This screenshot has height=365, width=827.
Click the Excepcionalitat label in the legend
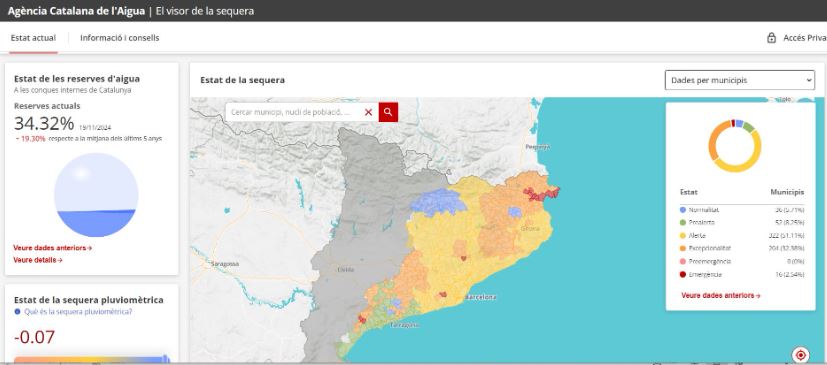click(710, 248)
